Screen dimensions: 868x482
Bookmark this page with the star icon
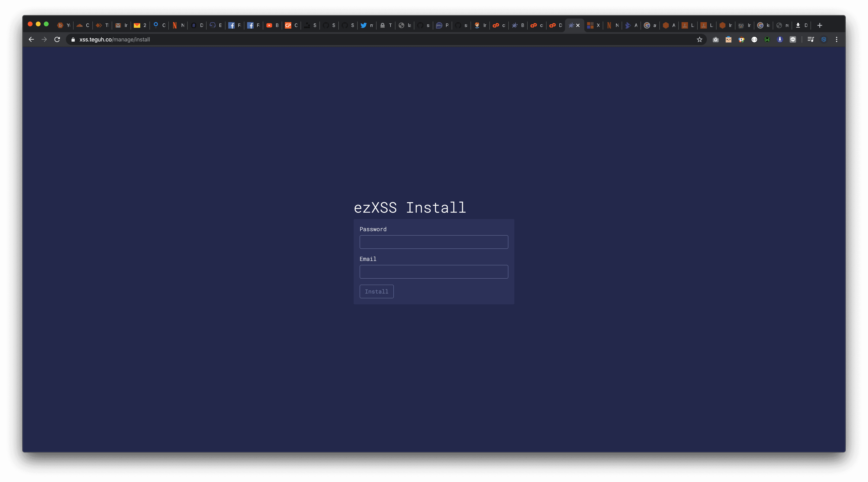tap(699, 39)
